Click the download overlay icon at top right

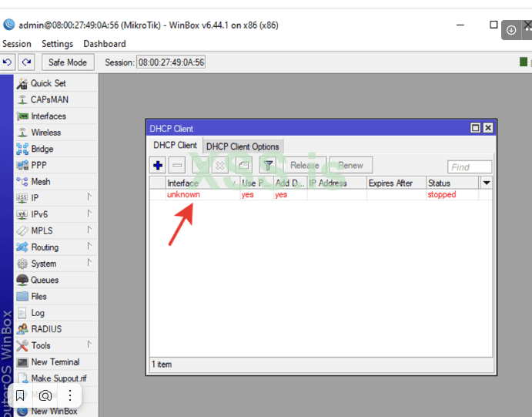click(x=511, y=30)
